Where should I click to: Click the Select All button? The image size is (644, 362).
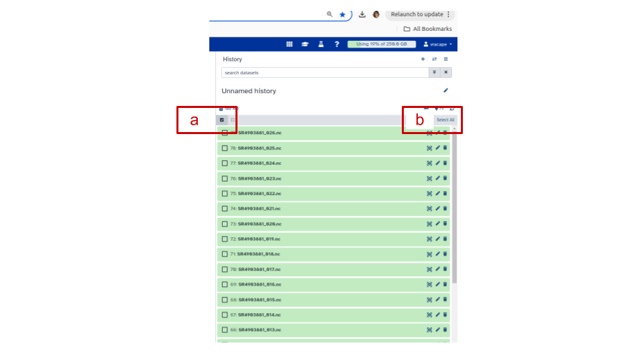(445, 120)
